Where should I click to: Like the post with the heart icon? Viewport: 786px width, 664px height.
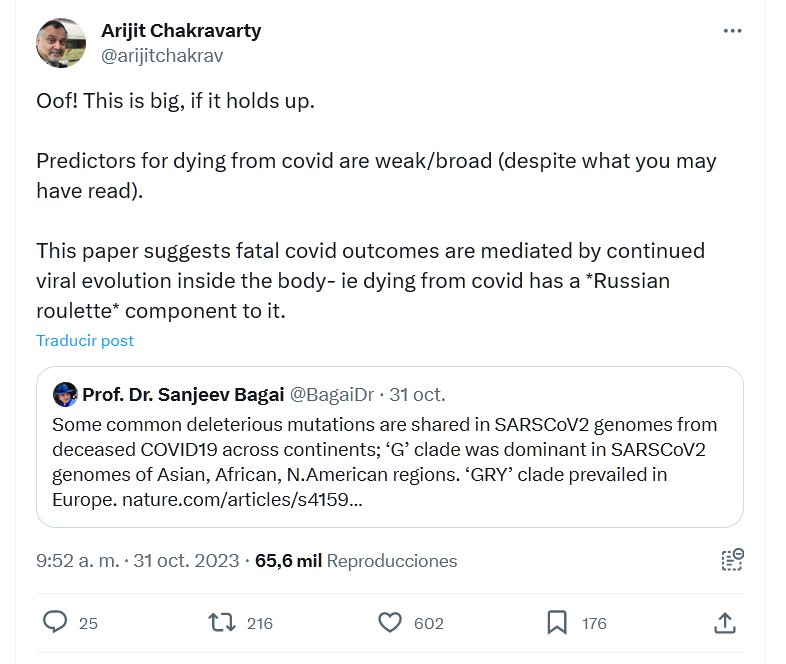coord(390,623)
